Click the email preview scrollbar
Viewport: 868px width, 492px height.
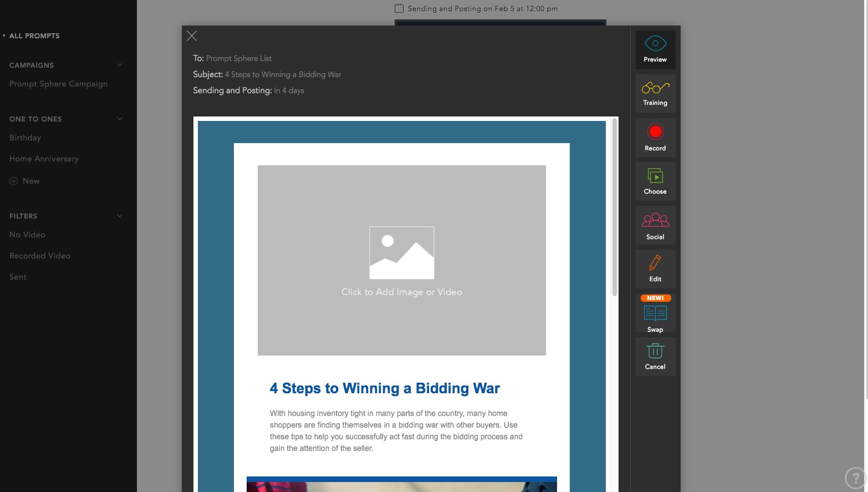[615, 207]
